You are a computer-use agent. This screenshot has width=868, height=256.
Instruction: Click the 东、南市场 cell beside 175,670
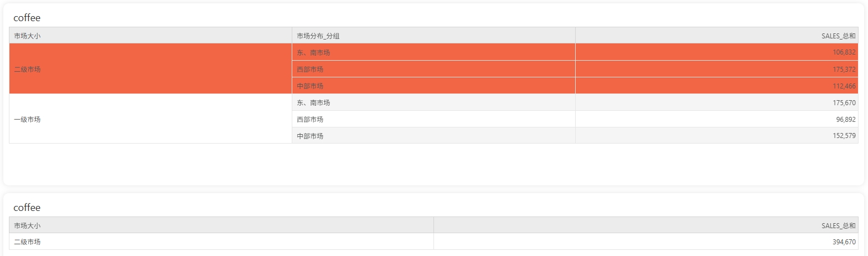[x=313, y=102]
